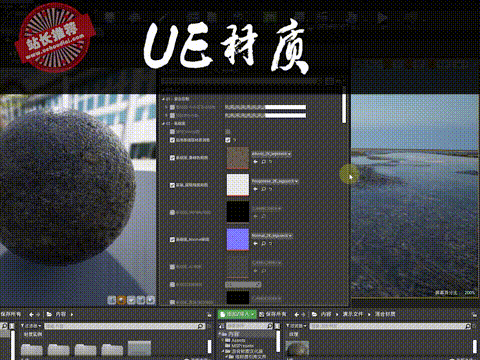Open 内容 breadcrumb in right Content Browser
Viewport: 480px width, 360px height.
coord(326,314)
